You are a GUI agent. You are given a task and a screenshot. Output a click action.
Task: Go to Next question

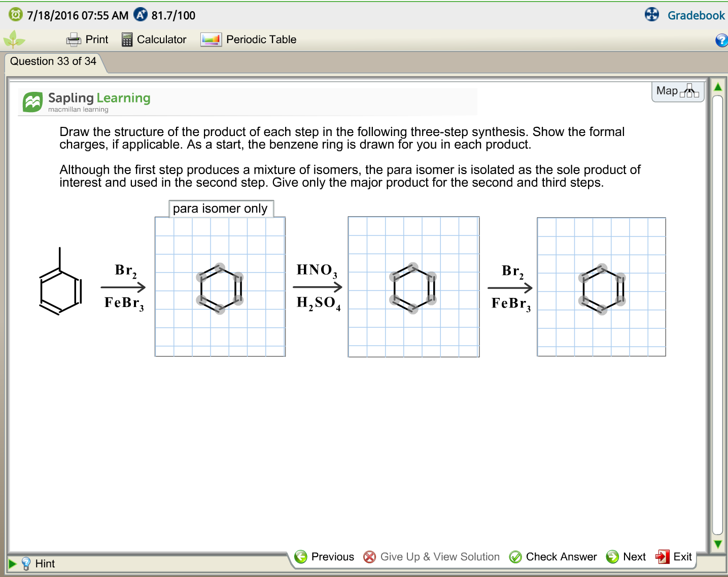626,557
